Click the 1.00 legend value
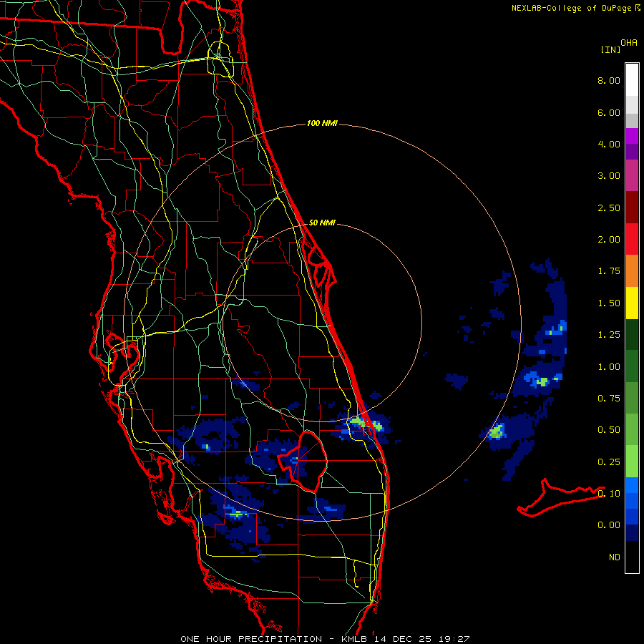This screenshot has width=644, height=644. coord(609,367)
